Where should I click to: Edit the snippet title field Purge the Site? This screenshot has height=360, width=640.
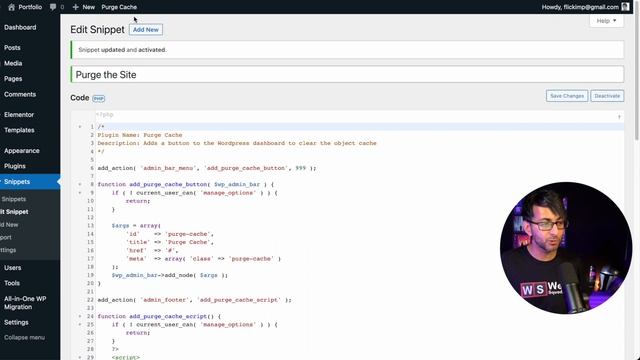347,75
